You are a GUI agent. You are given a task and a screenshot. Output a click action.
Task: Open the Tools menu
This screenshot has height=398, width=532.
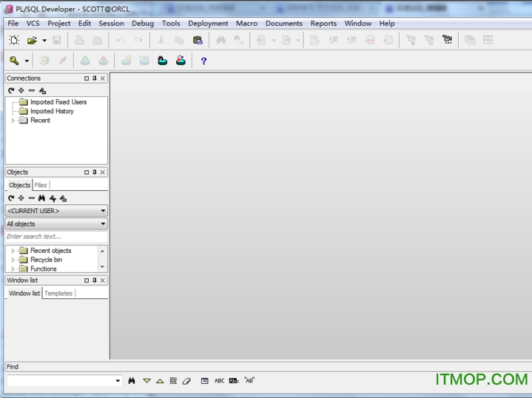coord(171,24)
